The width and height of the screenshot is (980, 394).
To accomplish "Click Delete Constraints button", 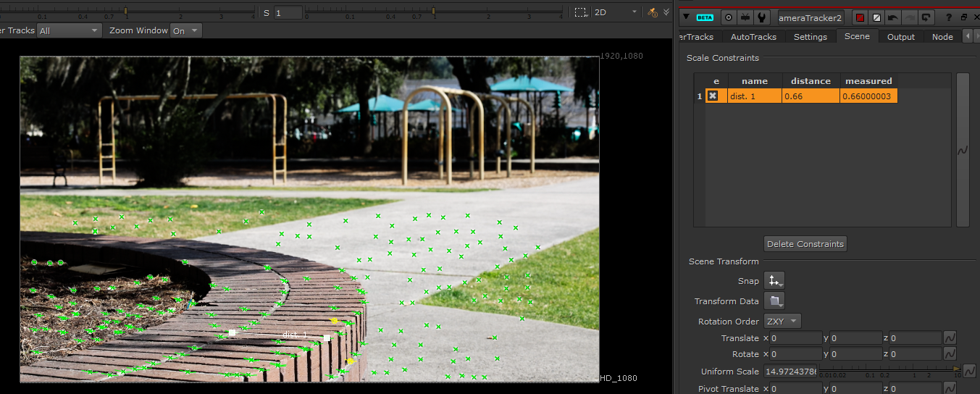I will [805, 244].
